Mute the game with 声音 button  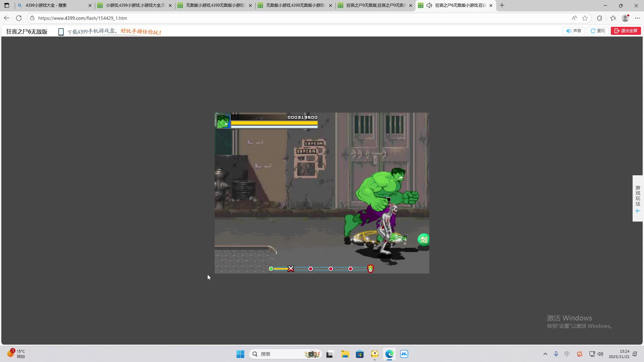574,31
